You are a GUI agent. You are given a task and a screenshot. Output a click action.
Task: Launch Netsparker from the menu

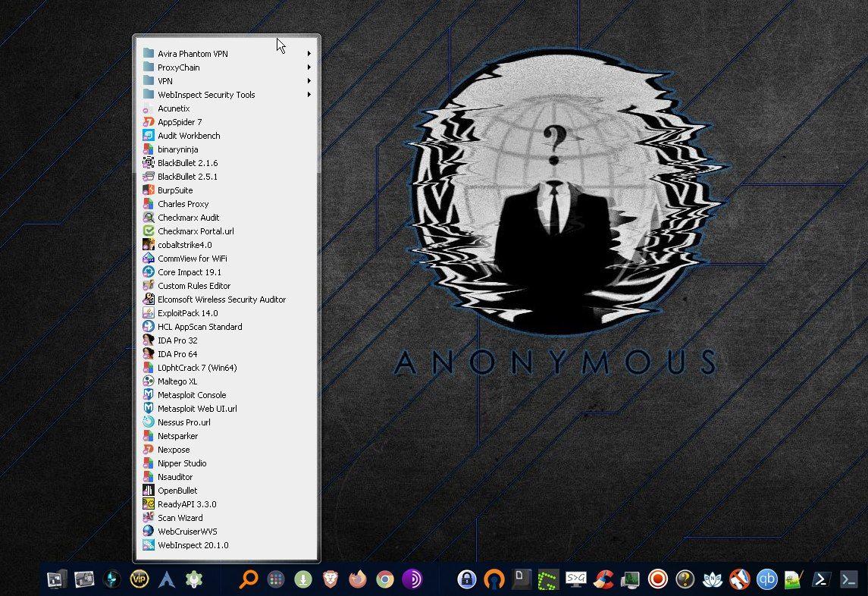pyautogui.click(x=227, y=436)
